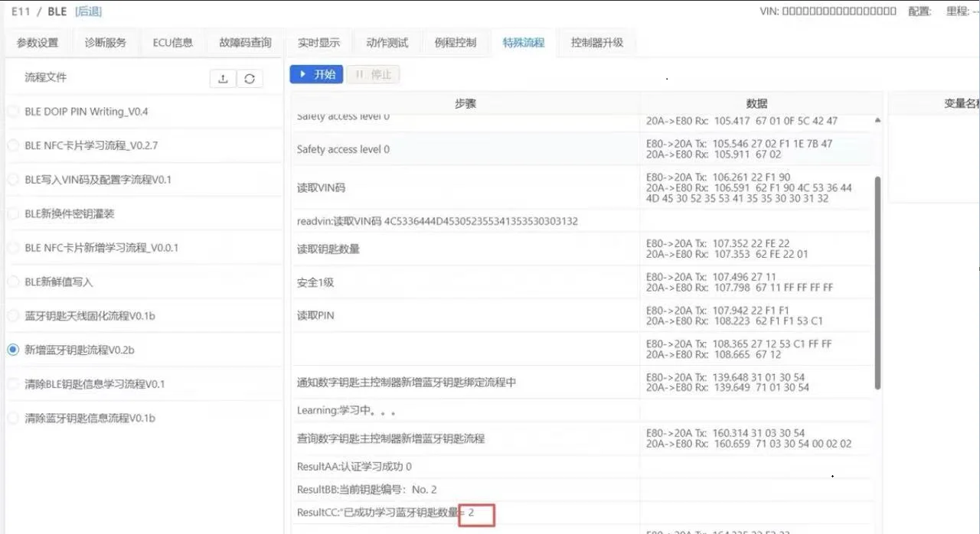Choose 蓝牙钥匙天线固化流程V0.1b radio option
Screen dimensions: 980x534
point(13,316)
